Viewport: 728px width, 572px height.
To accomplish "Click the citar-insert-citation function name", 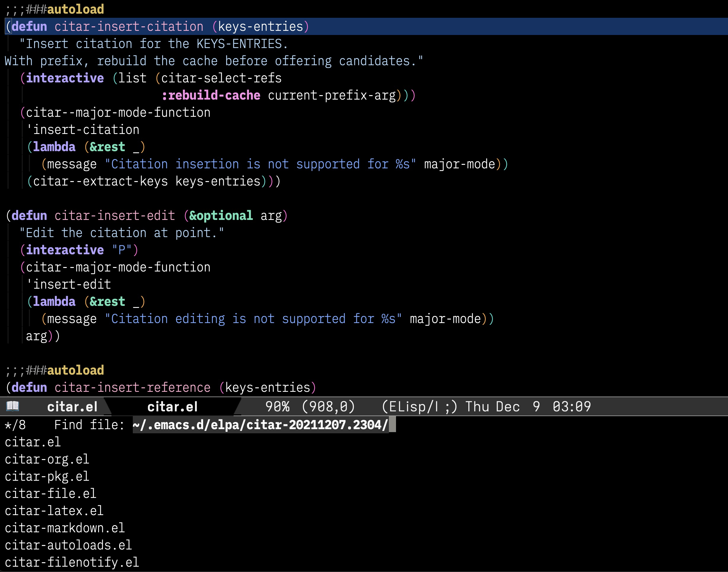I will [x=129, y=26].
